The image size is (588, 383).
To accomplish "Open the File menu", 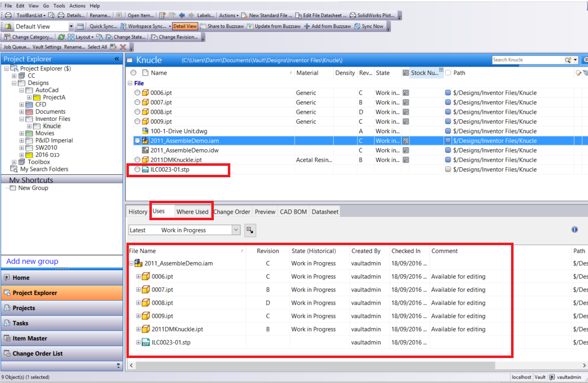I will [x=8, y=5].
